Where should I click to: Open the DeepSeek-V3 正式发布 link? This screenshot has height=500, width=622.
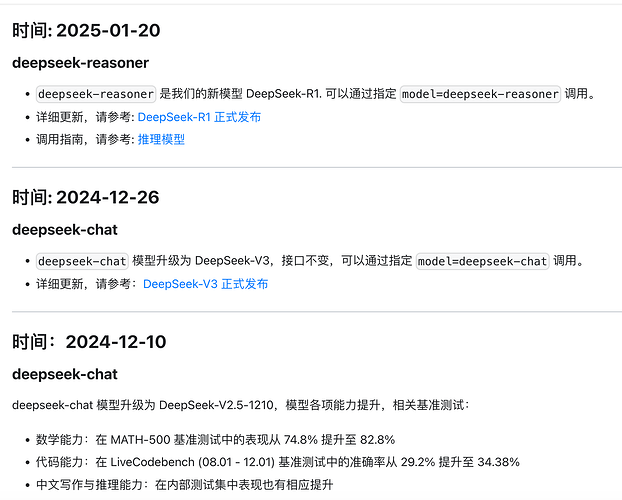tap(205, 284)
